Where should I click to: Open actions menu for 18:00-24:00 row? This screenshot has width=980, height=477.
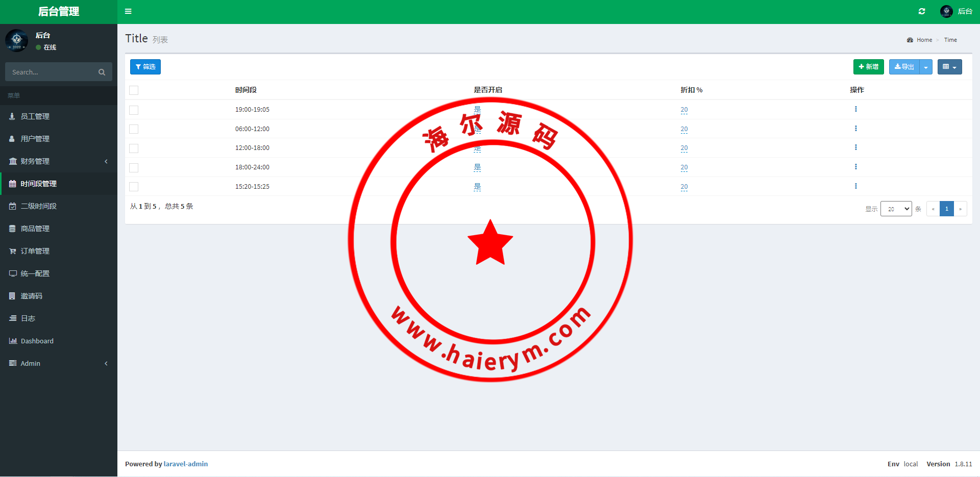coord(856,167)
